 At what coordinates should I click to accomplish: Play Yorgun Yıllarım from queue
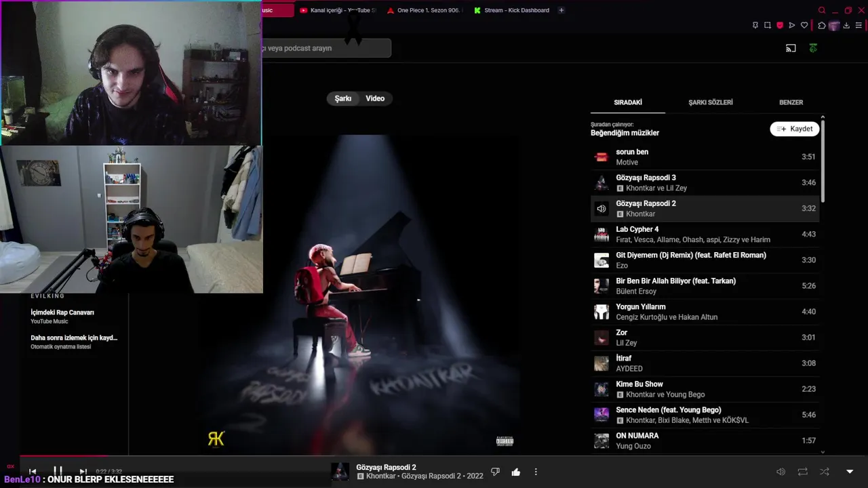705,312
